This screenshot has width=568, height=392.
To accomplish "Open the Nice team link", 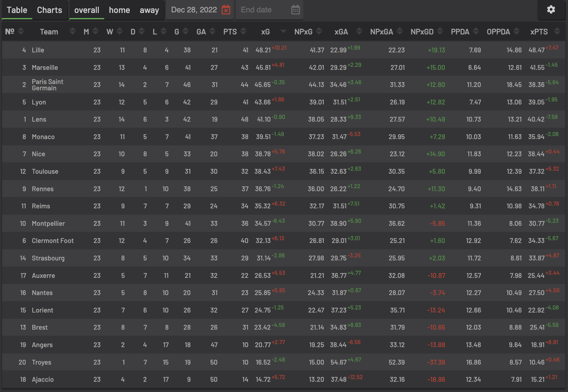I will click(39, 154).
